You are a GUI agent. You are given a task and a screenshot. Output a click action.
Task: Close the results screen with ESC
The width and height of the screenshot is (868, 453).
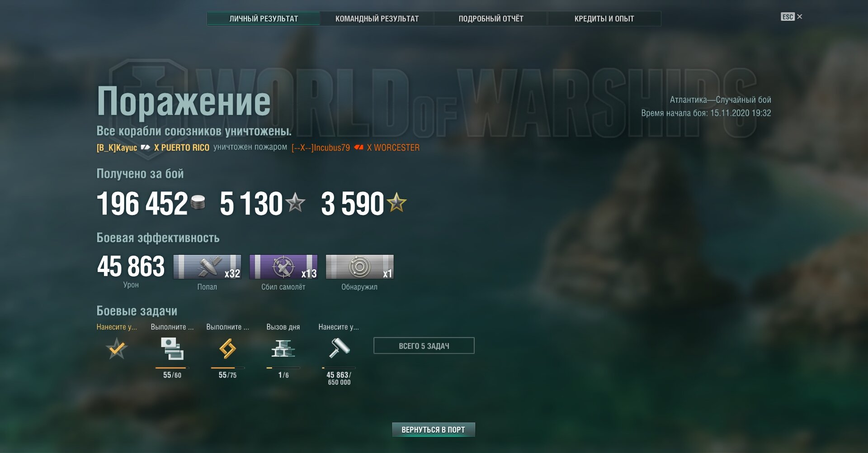coord(792,17)
